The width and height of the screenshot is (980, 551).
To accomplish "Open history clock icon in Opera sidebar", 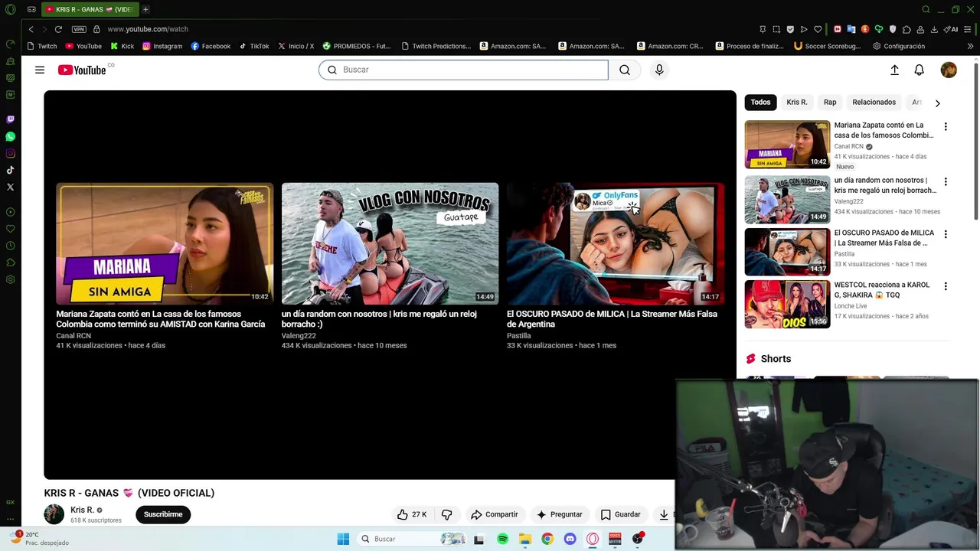I will tap(10, 246).
